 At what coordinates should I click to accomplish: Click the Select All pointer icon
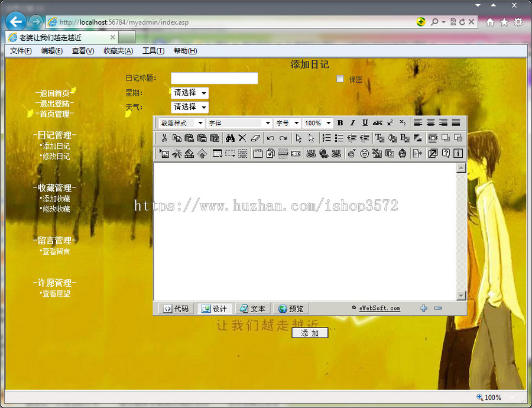click(299, 138)
